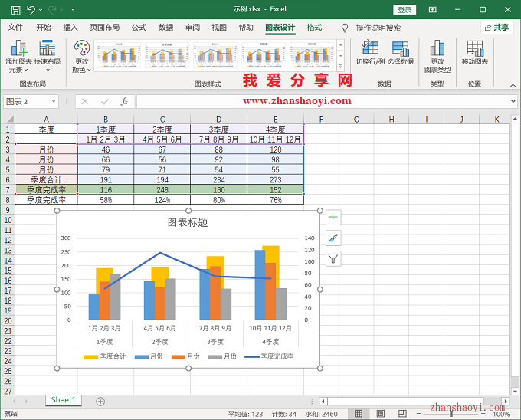Click cell A7 labeled 季度完成率
521x420 pixels.
[x=46, y=190]
